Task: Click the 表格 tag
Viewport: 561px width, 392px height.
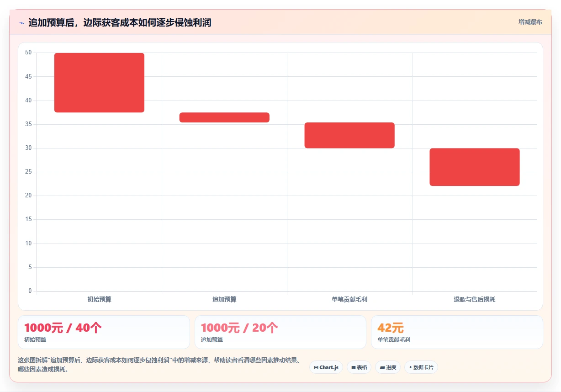Action: (x=359, y=367)
